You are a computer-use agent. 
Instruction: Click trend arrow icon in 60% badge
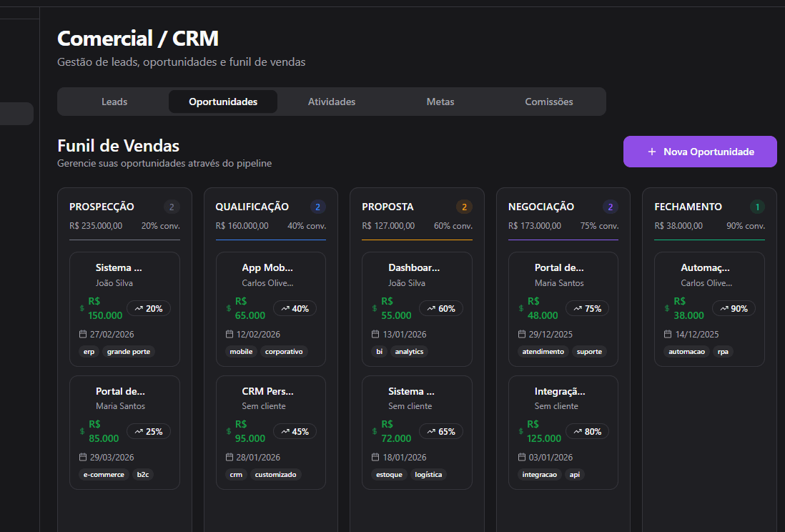431,309
